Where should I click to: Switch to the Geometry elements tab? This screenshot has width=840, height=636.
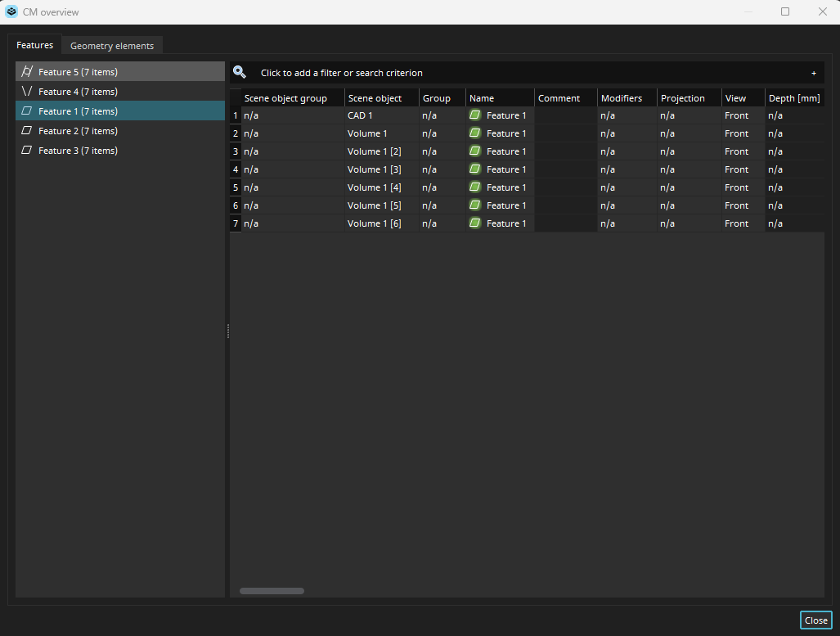coord(112,46)
